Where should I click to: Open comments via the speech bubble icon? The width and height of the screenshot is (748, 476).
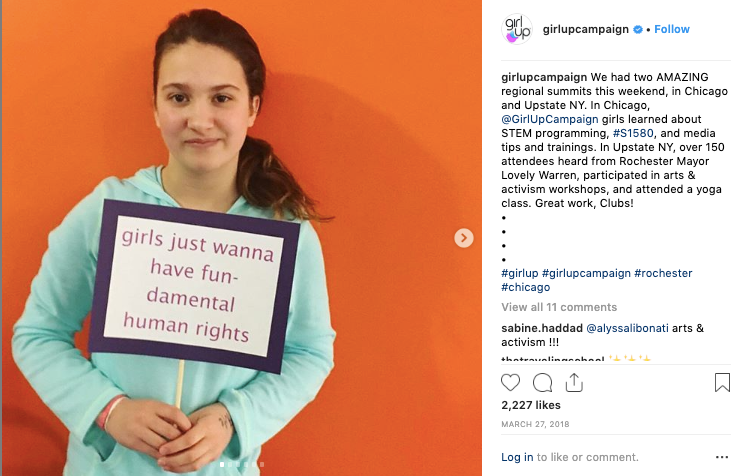542,383
